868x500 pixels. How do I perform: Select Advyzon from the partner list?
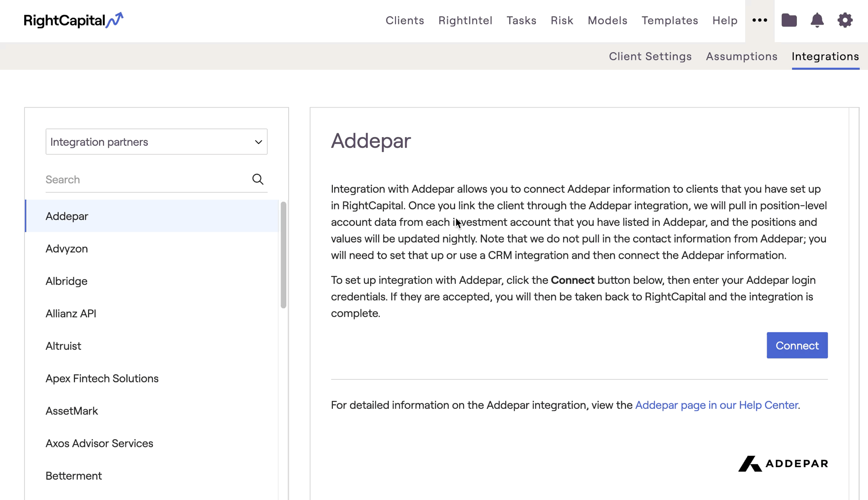tap(66, 248)
